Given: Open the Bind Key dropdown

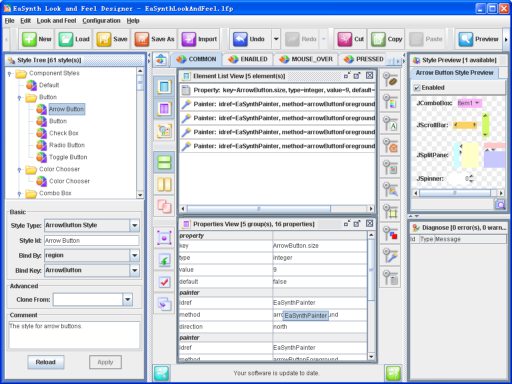Looking at the screenshot, I should click(x=134, y=270).
